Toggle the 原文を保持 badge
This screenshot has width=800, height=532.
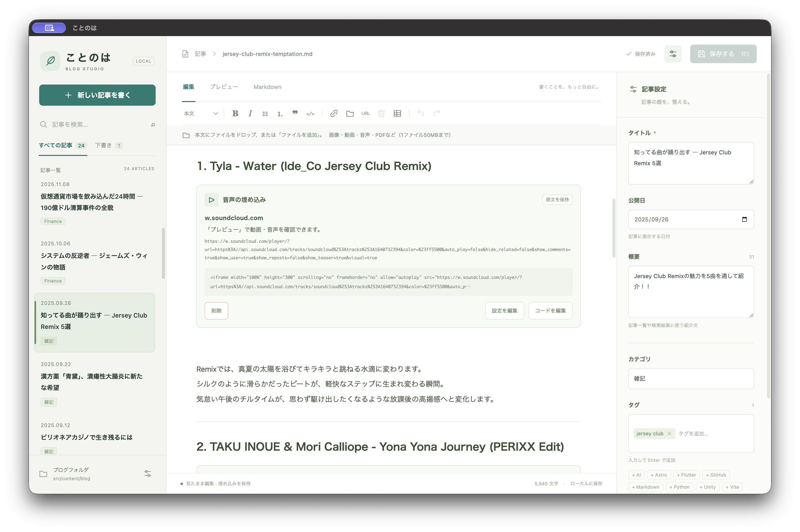pyautogui.click(x=557, y=200)
